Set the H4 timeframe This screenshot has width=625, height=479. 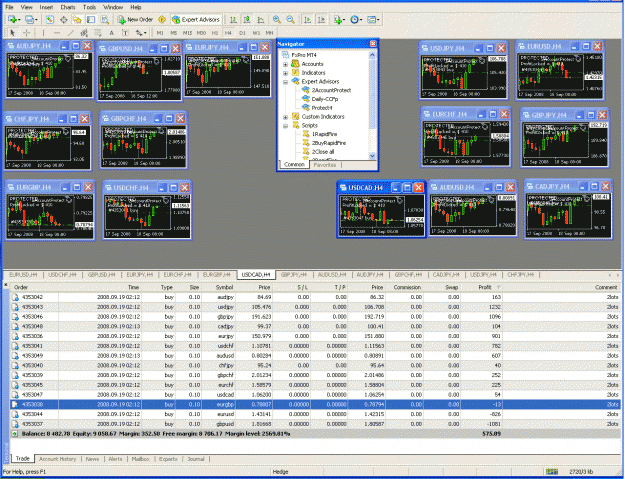click(228, 33)
